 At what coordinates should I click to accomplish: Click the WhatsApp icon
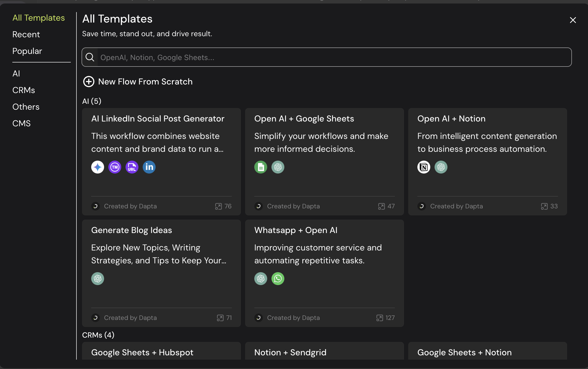tap(278, 279)
